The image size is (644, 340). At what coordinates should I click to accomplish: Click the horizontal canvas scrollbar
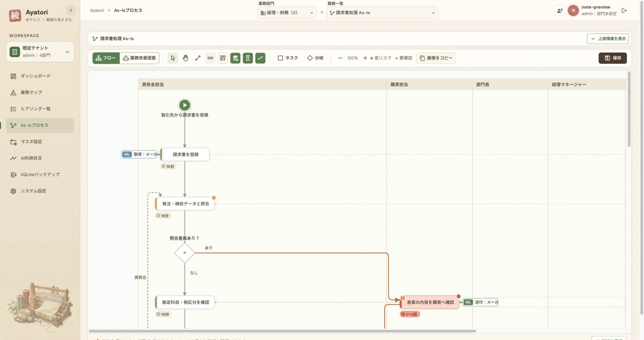(283, 331)
